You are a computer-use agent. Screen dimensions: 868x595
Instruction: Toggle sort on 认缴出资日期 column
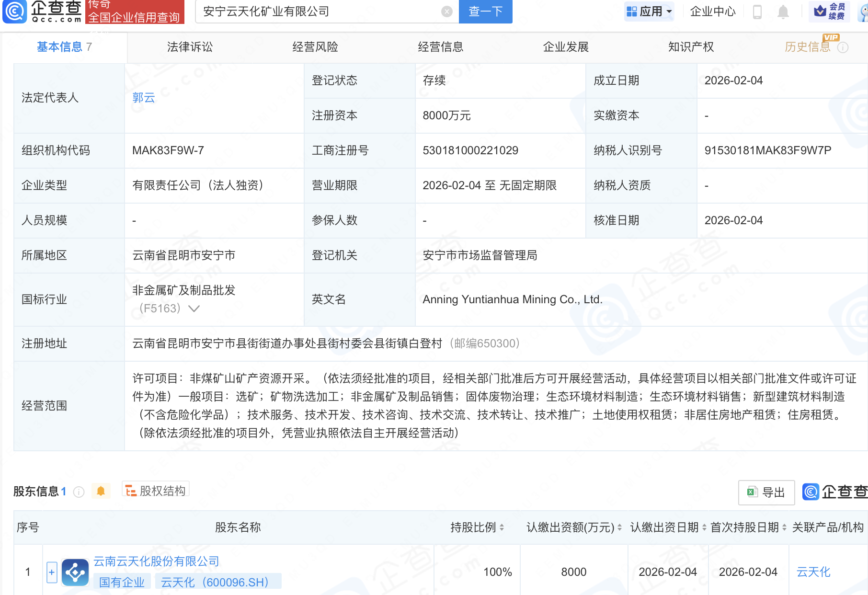pyautogui.click(x=704, y=527)
